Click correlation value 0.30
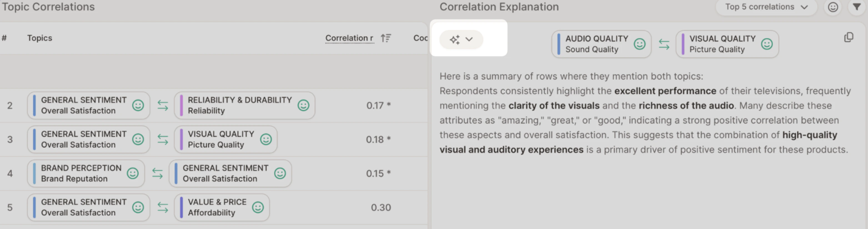 click(381, 207)
